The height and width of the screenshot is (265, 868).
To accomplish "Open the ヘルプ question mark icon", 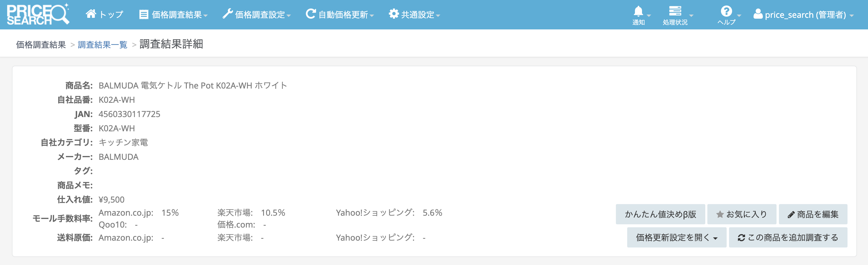I will 726,12.
